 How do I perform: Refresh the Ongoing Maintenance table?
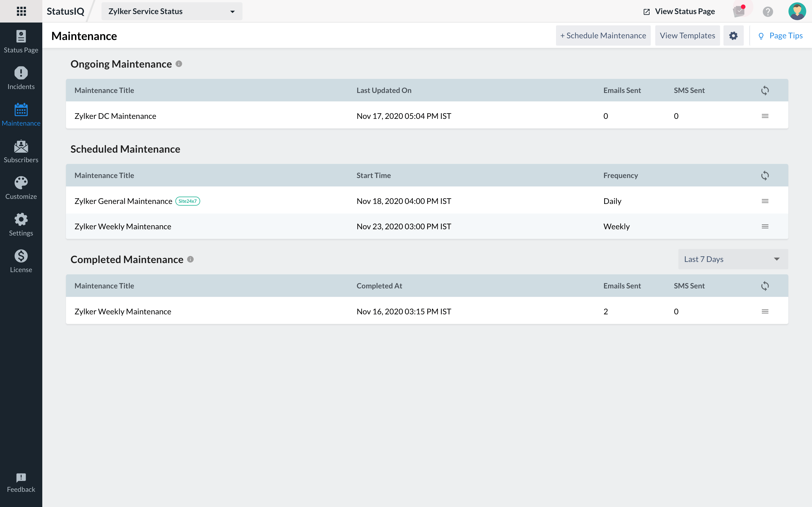click(765, 90)
